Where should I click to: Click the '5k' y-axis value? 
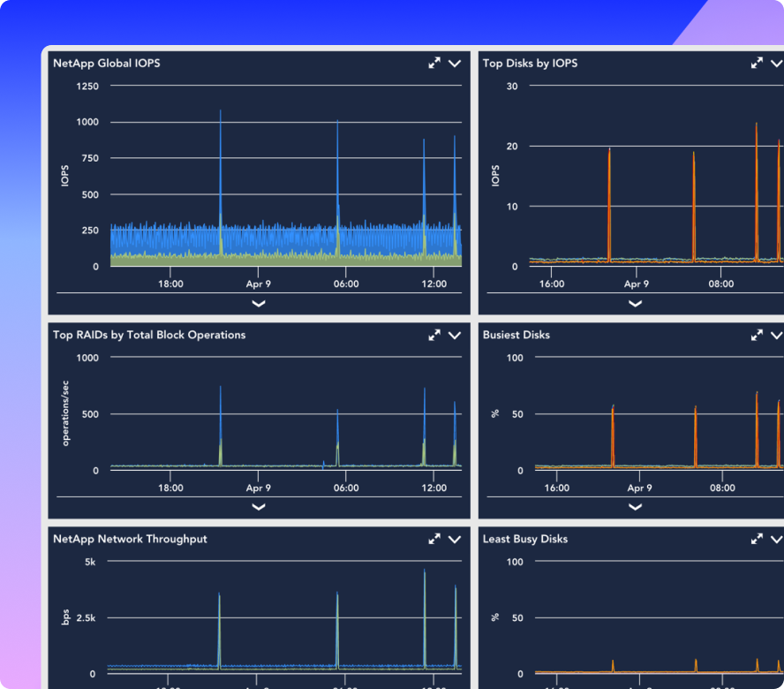pyautogui.click(x=90, y=562)
